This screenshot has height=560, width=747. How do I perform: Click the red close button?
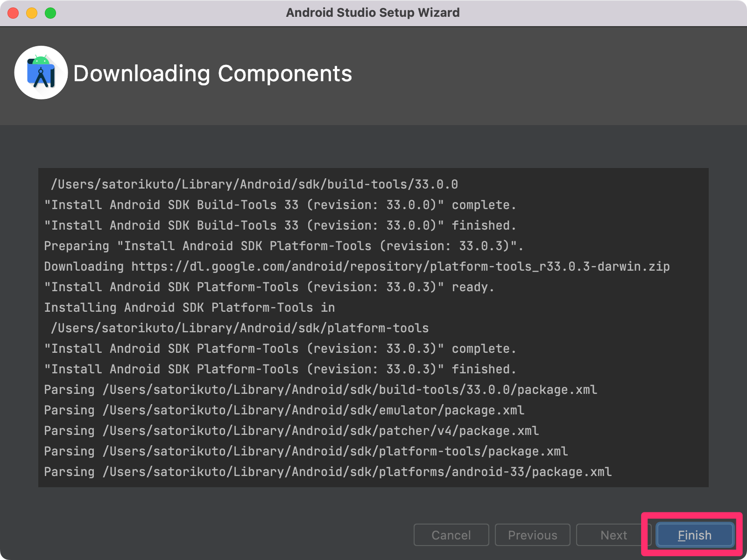13,13
